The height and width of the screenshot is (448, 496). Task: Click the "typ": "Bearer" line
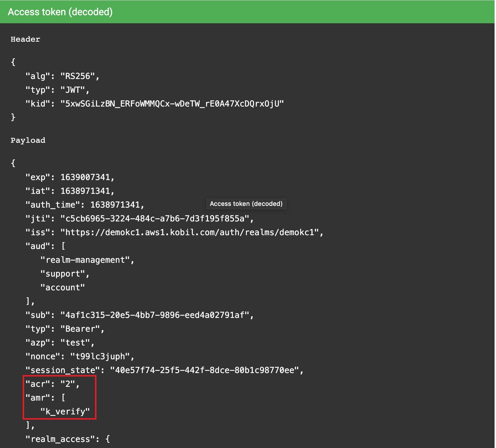(65, 329)
